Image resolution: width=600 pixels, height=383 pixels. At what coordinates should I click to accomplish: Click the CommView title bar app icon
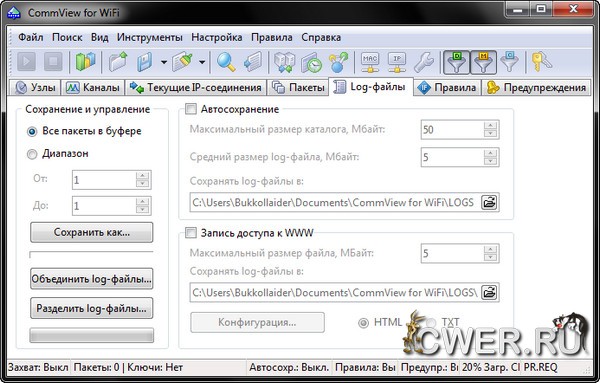click(14, 12)
